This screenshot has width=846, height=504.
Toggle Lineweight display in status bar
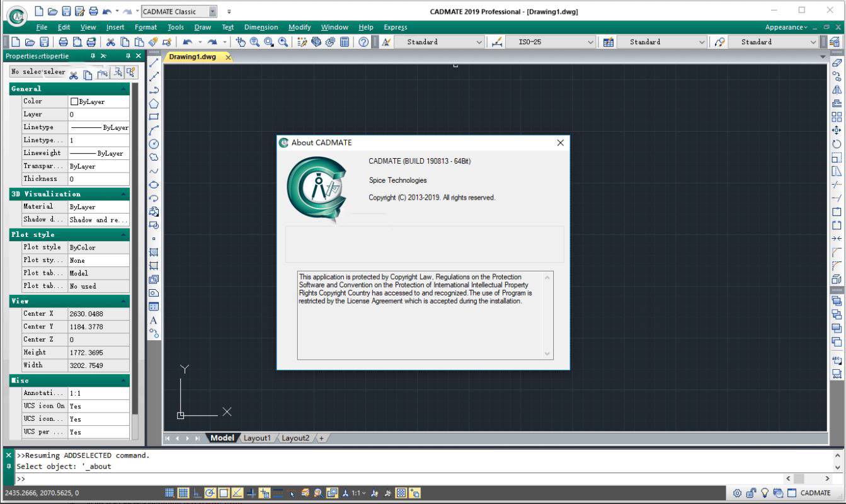pos(278,493)
